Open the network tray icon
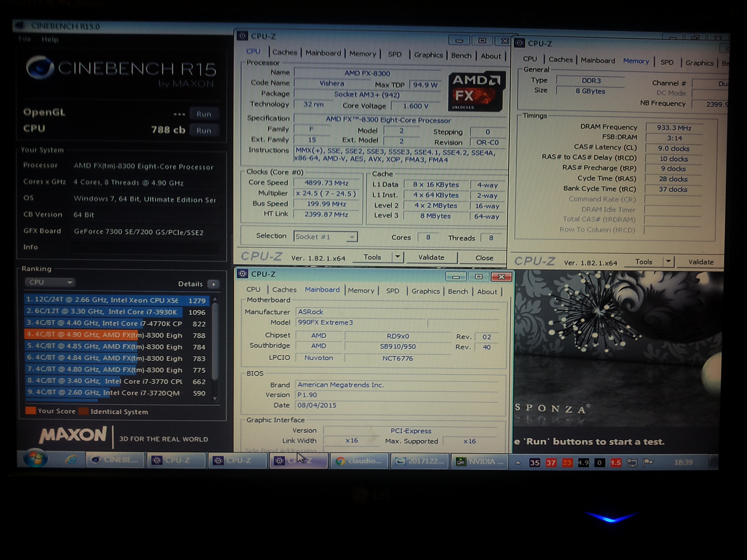The height and width of the screenshot is (560, 747). pyautogui.click(x=632, y=463)
